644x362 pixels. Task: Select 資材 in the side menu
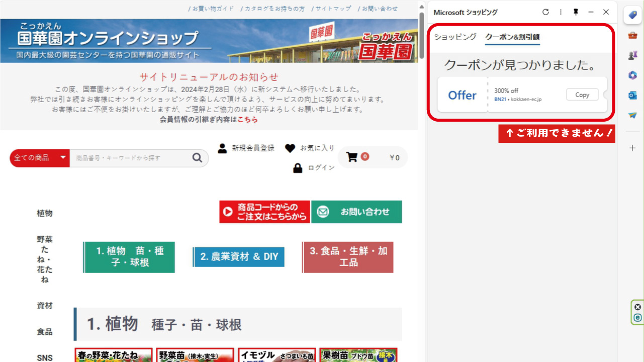click(x=45, y=306)
